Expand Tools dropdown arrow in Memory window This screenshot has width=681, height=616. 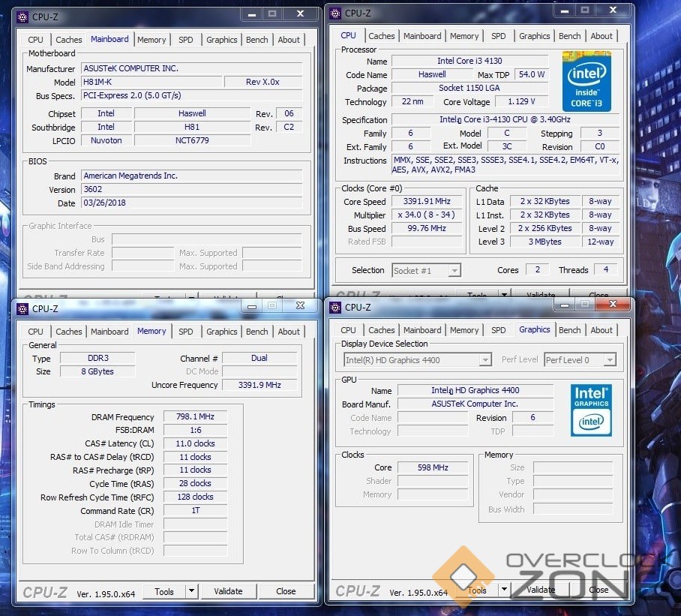pos(191,591)
